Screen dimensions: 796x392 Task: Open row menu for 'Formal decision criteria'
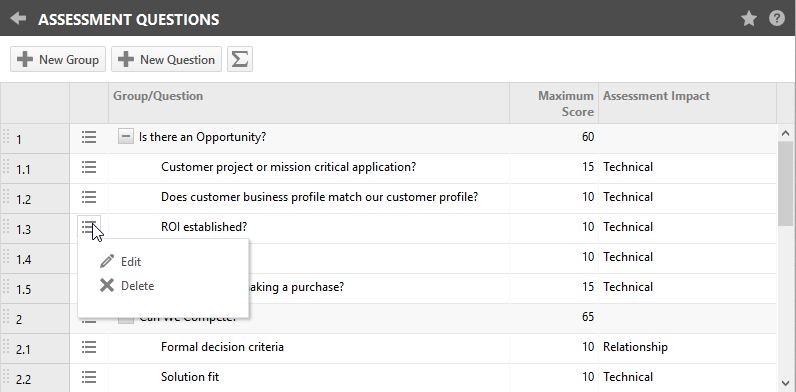point(89,347)
